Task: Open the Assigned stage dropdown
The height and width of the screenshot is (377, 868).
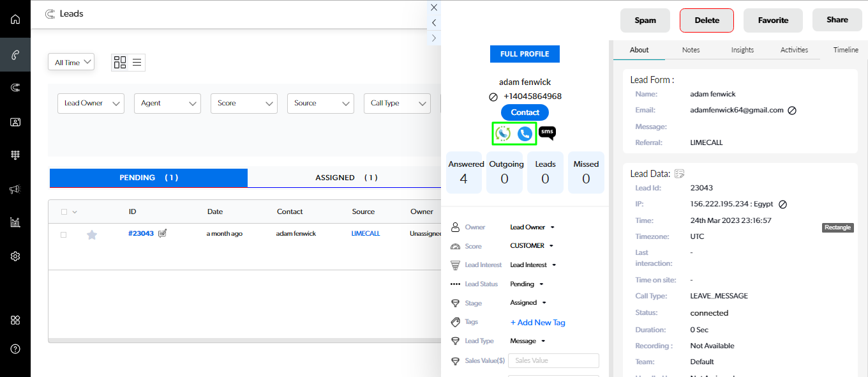Action: pos(528,303)
